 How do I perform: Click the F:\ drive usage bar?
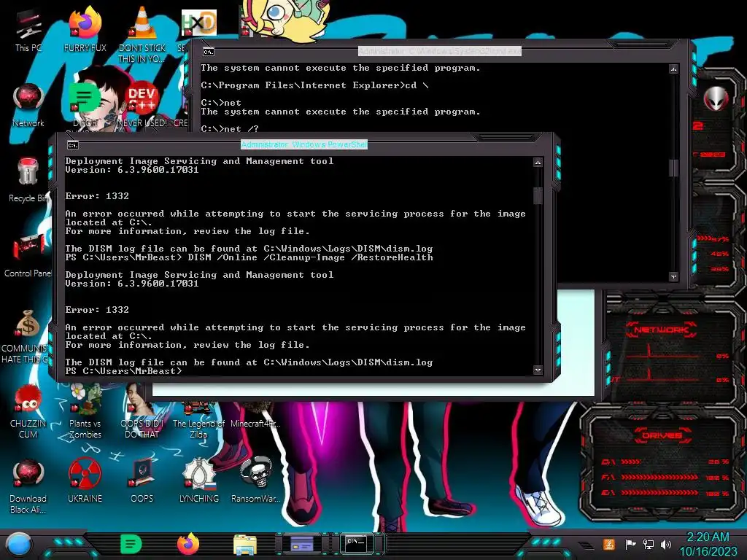659,477
